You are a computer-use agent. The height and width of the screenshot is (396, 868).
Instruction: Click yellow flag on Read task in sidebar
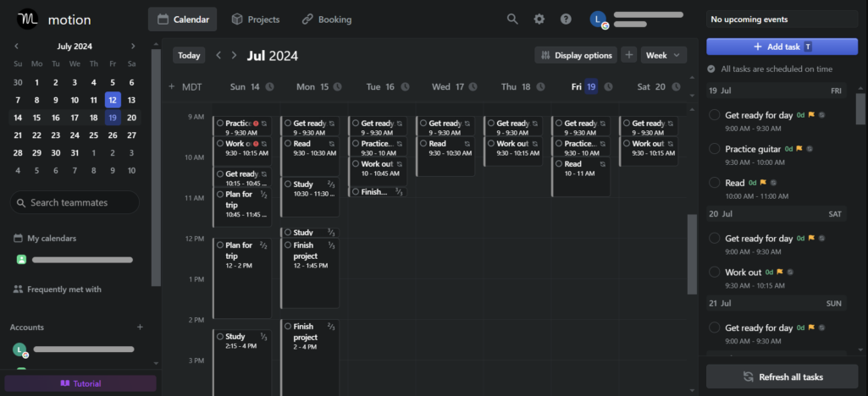(763, 183)
